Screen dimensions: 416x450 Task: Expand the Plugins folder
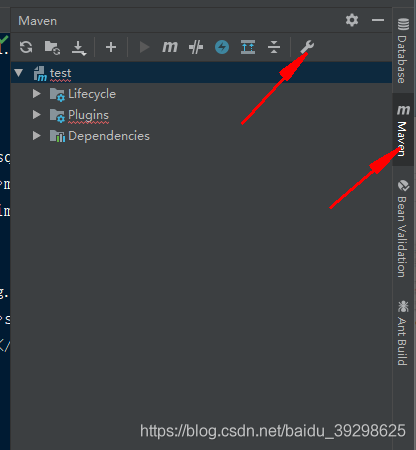[37, 115]
